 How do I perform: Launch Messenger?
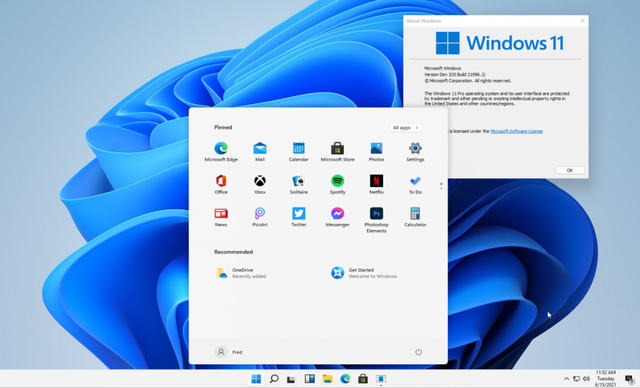pos(337,217)
